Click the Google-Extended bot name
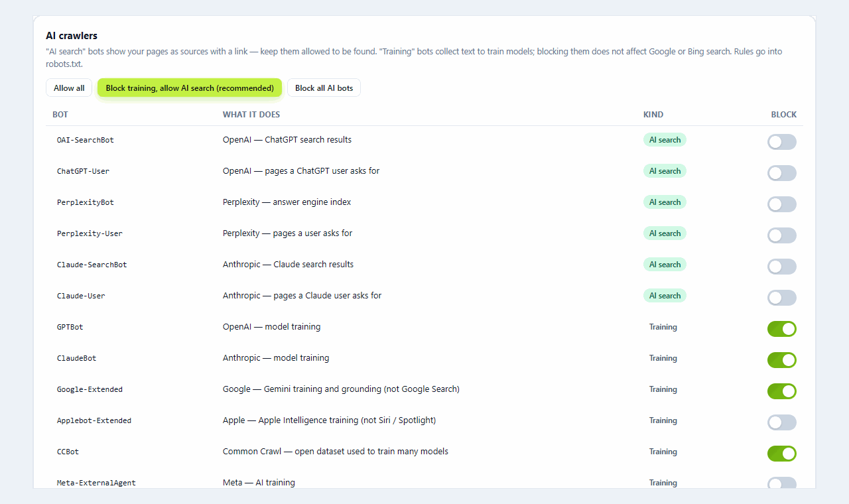This screenshot has width=849, height=504. (90, 389)
